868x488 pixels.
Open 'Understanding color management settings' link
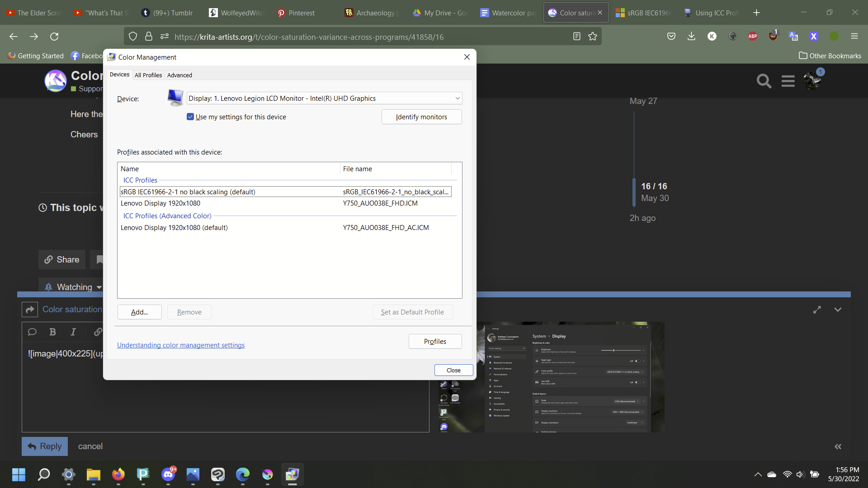[181, 345]
